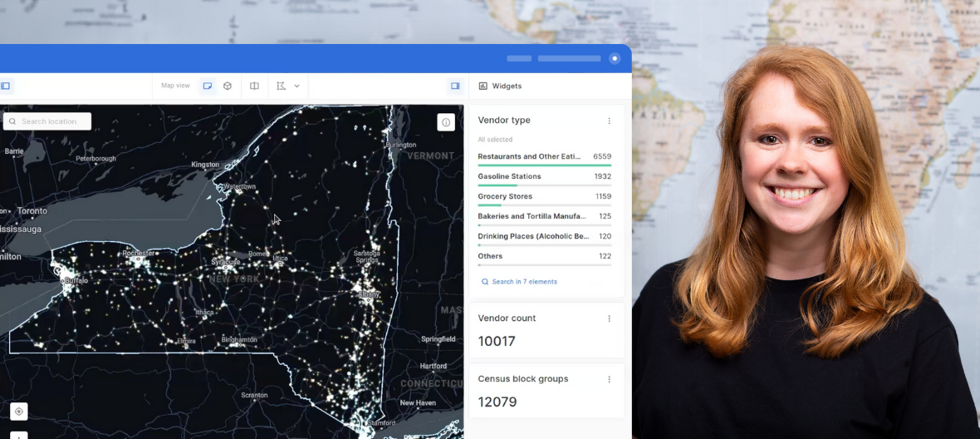Image resolution: width=980 pixels, height=439 pixels.
Task: Filter by Gasoline Stations category
Action: (509, 176)
